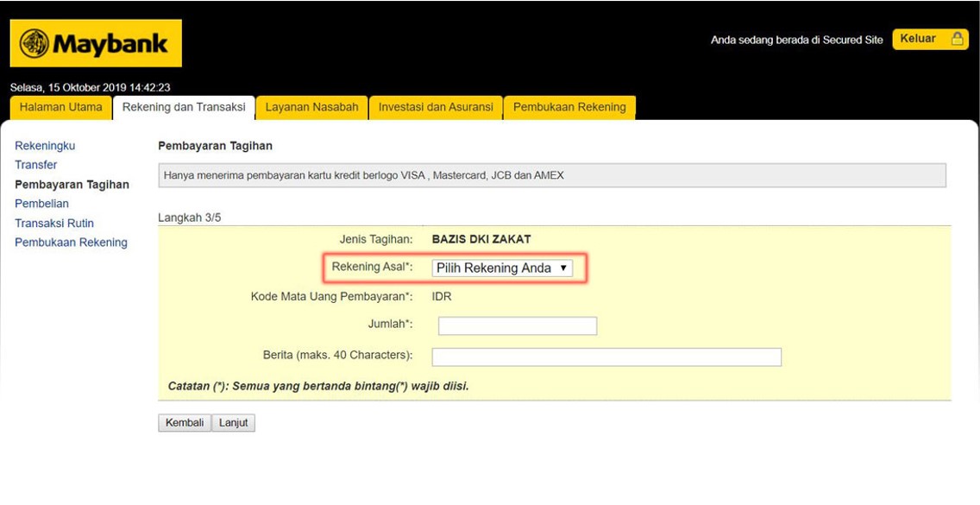
Task: Click the IDR currency code value
Action: pyautogui.click(x=441, y=297)
